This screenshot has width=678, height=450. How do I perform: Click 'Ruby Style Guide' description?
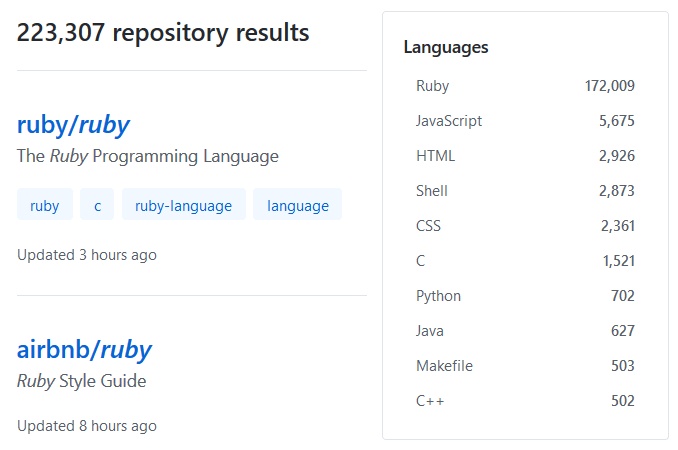(x=82, y=381)
